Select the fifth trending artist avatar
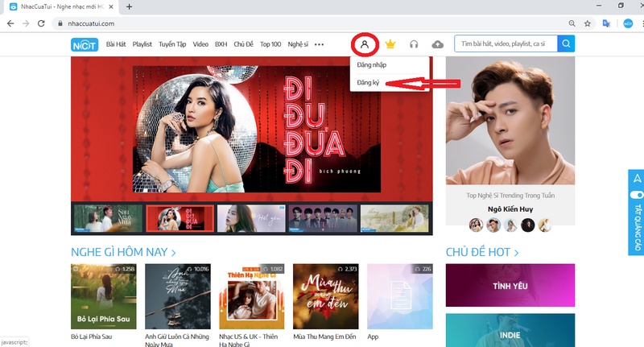 pyautogui.click(x=545, y=225)
